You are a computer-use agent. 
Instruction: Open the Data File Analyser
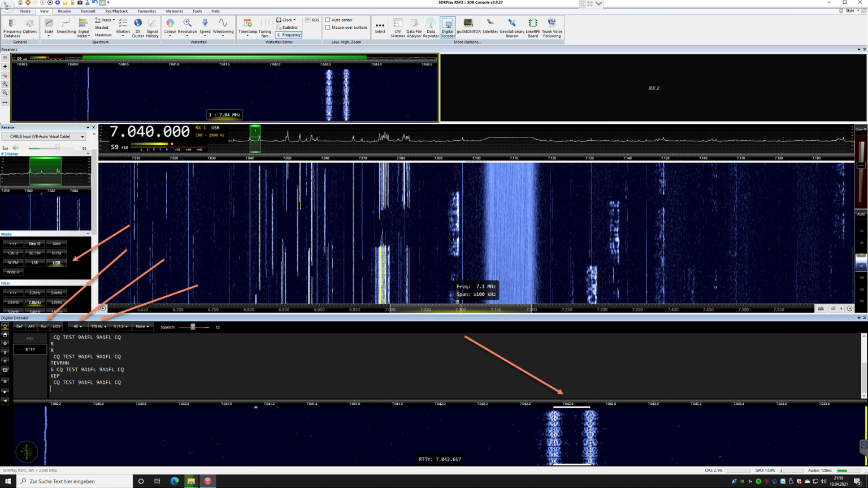414,28
